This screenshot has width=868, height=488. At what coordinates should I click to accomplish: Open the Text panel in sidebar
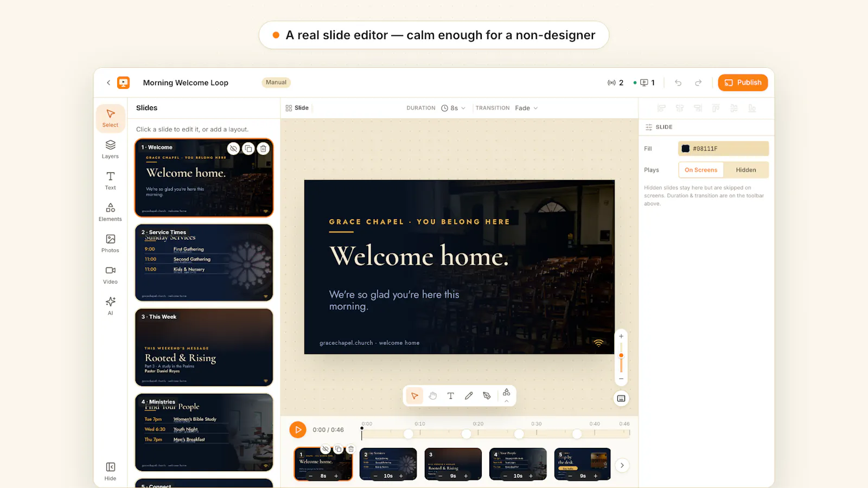click(x=110, y=181)
